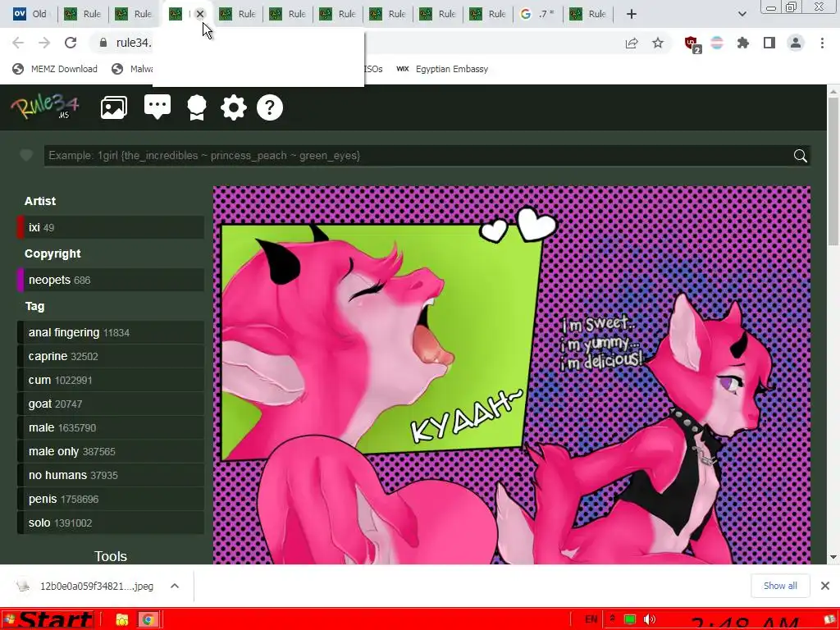This screenshot has height=630, width=840.
Task: Select the 'goat' tag
Action: [111, 404]
